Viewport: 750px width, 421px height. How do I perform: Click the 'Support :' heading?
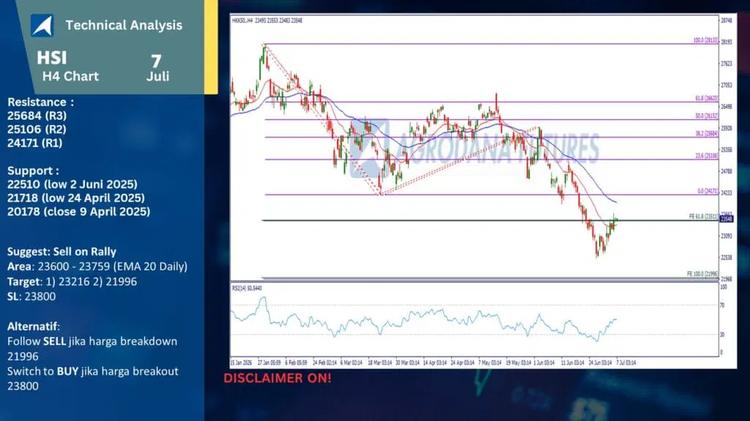(x=33, y=171)
